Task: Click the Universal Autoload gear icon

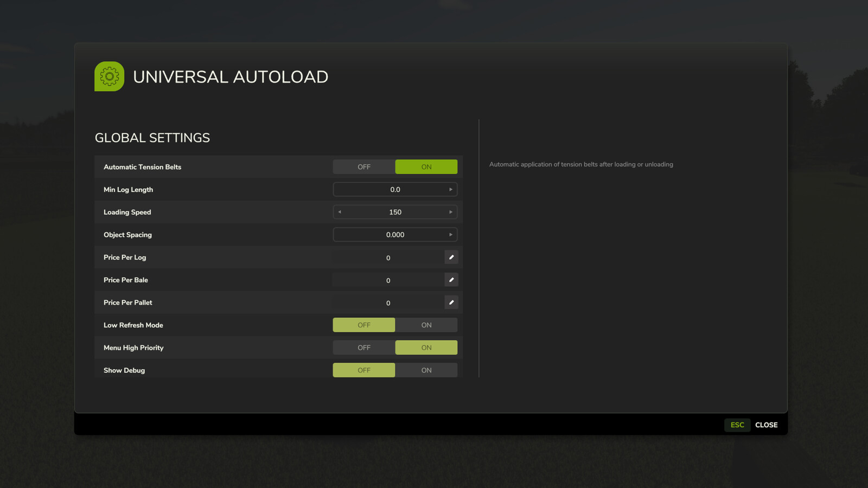Action: coord(109,76)
